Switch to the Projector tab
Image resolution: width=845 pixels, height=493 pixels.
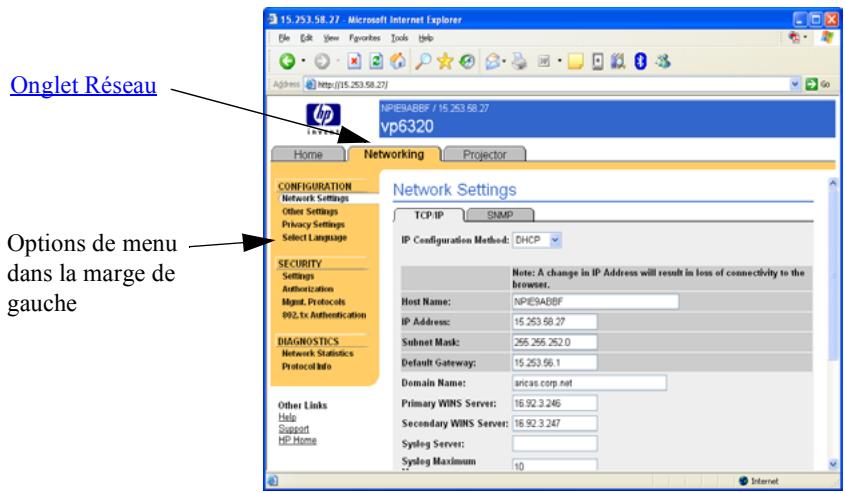click(x=484, y=154)
